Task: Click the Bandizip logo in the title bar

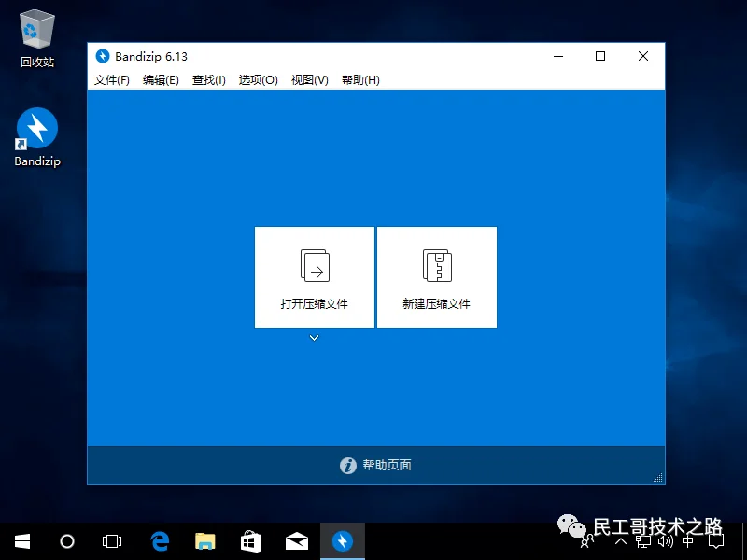Action: click(x=103, y=56)
